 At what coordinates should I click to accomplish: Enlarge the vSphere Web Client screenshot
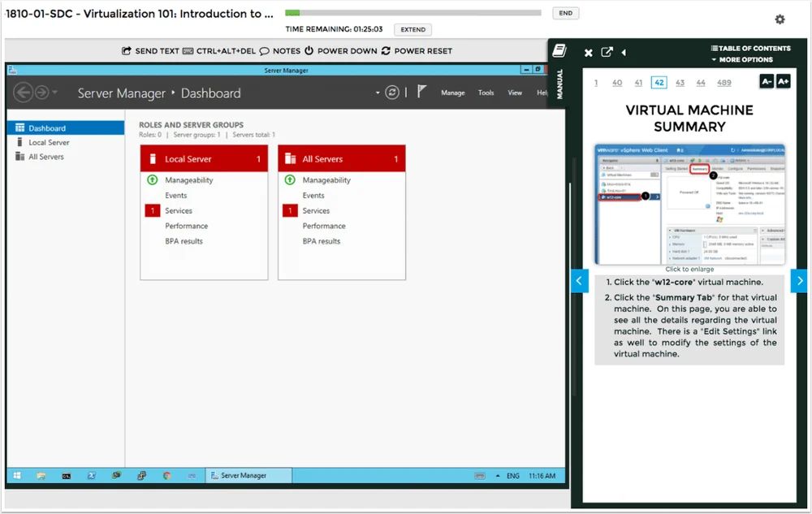pyautogui.click(x=689, y=205)
